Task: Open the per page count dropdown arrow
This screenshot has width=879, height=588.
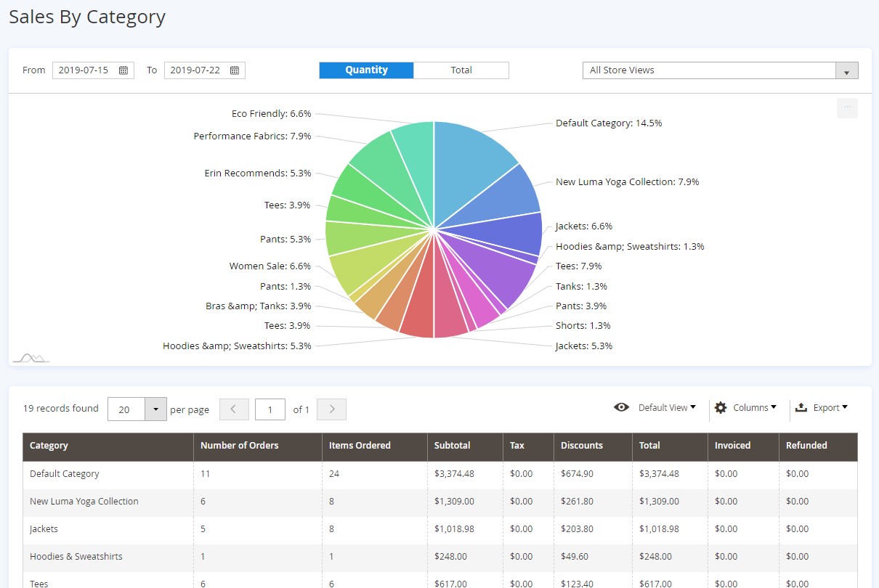Action: point(155,409)
